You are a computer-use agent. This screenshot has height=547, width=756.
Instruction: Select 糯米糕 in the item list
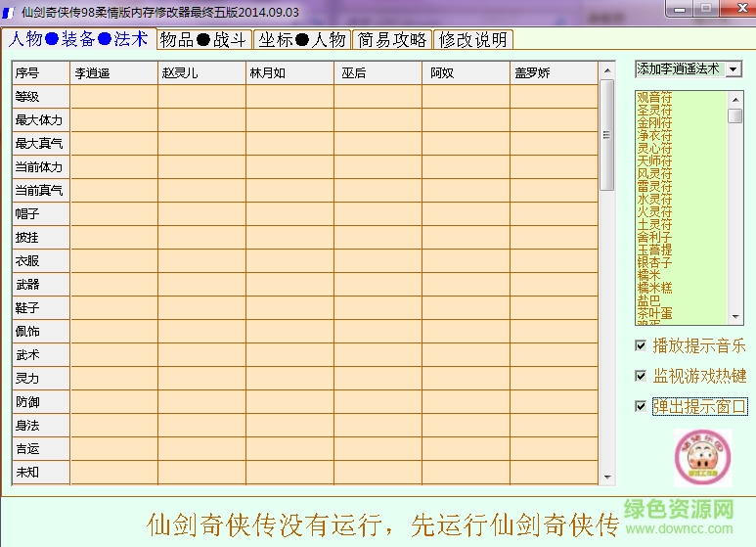(x=654, y=288)
